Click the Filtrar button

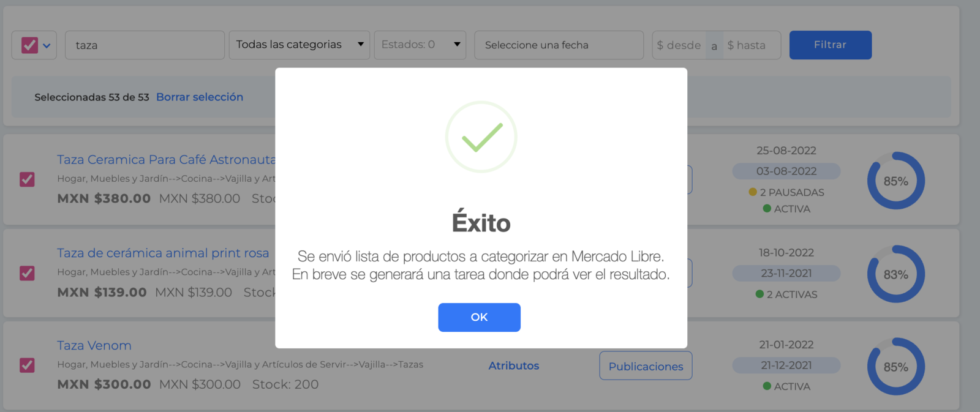(830, 45)
